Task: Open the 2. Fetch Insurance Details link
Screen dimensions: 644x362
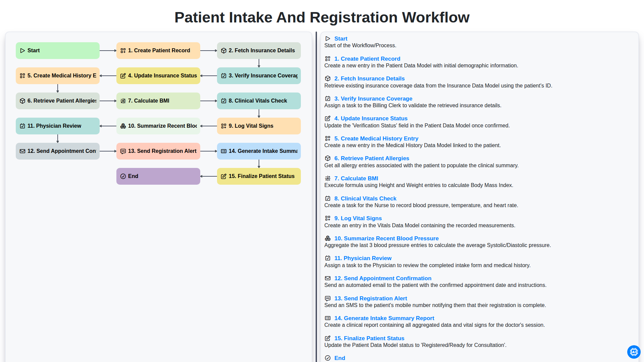Action: (x=369, y=78)
